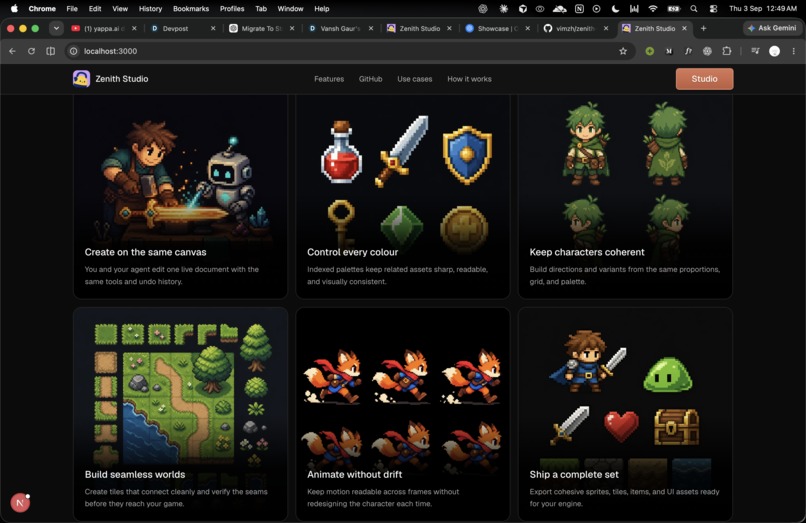This screenshot has height=523, width=806.
Task: Switch to the yappa.ai YouTube tab
Action: 104,29
